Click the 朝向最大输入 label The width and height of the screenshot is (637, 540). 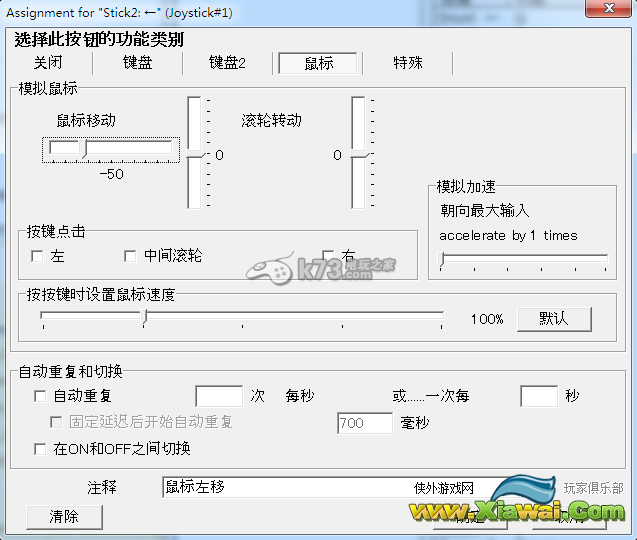(485, 210)
